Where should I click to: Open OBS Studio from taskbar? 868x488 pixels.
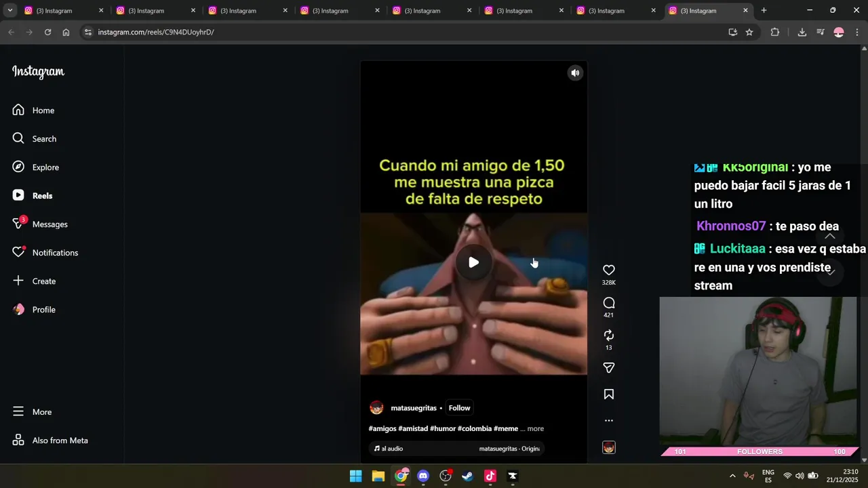pyautogui.click(x=446, y=476)
